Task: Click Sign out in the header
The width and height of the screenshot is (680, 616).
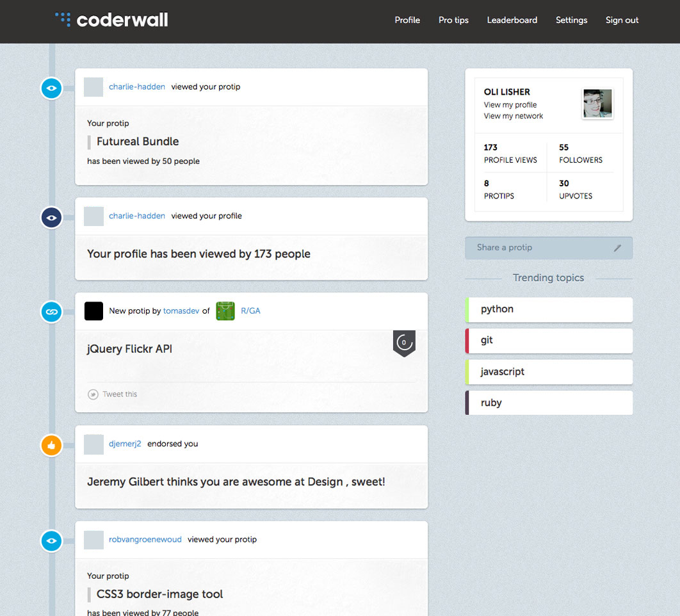Action: point(622,20)
